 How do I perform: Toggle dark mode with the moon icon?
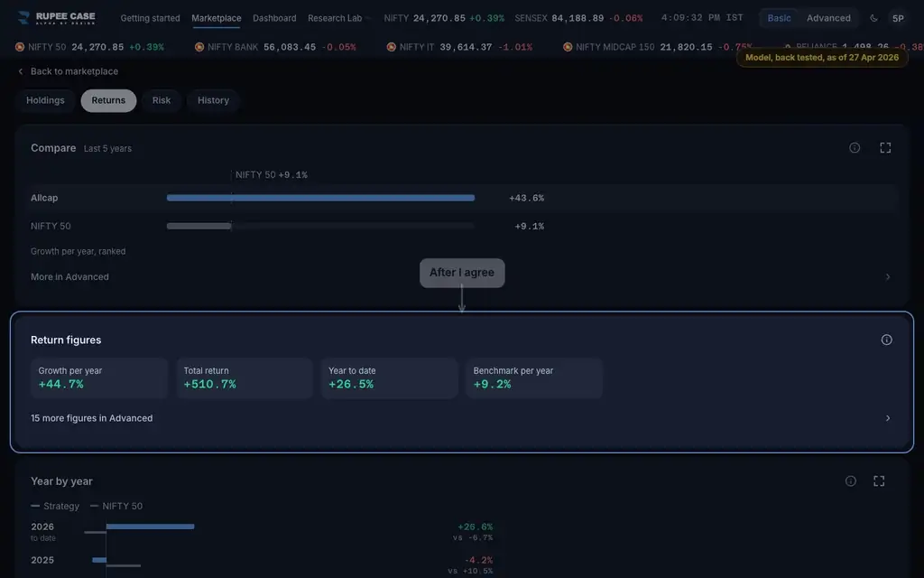[x=873, y=18]
